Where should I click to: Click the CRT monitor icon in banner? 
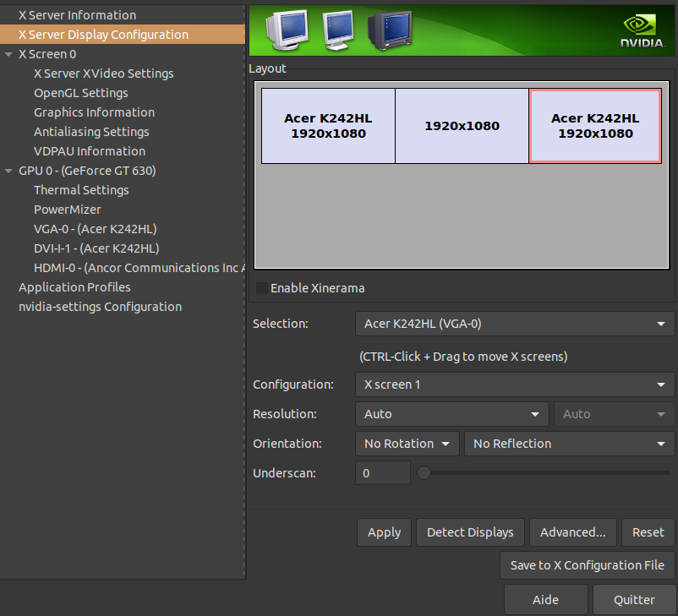[388, 30]
